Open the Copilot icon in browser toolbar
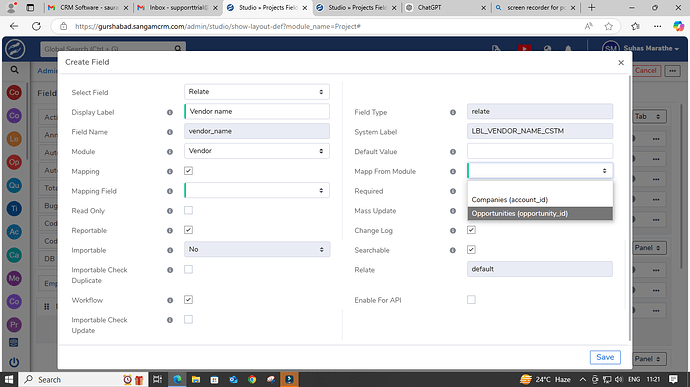Screen dimensions: 690x387 [678, 26]
